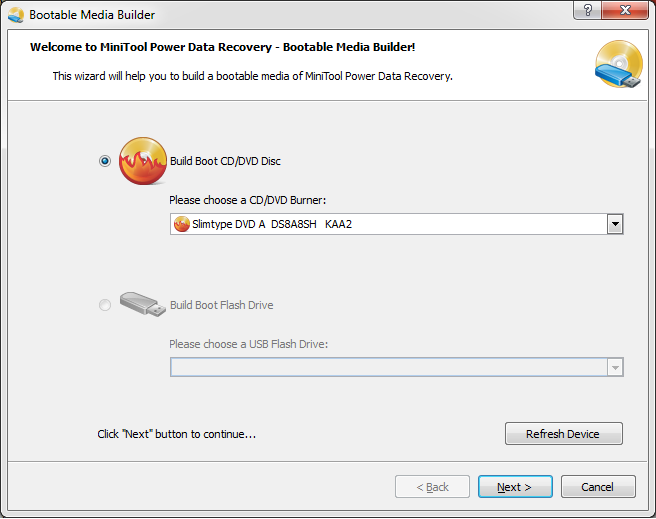Click the Cancel button

[x=598, y=487]
